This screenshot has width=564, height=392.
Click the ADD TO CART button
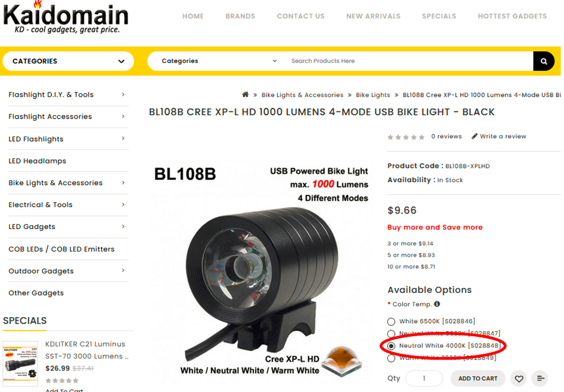(x=478, y=378)
